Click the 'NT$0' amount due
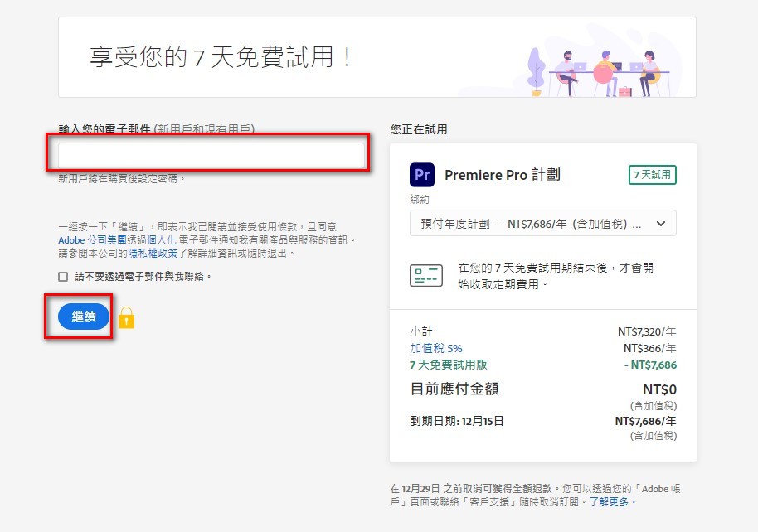This screenshot has height=532, width=758. [659, 389]
